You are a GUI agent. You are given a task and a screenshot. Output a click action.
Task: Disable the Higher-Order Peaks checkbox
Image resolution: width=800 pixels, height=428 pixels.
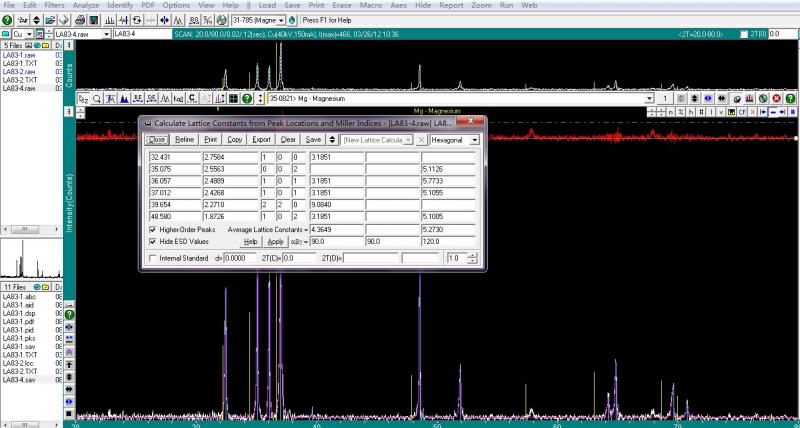pyautogui.click(x=152, y=230)
